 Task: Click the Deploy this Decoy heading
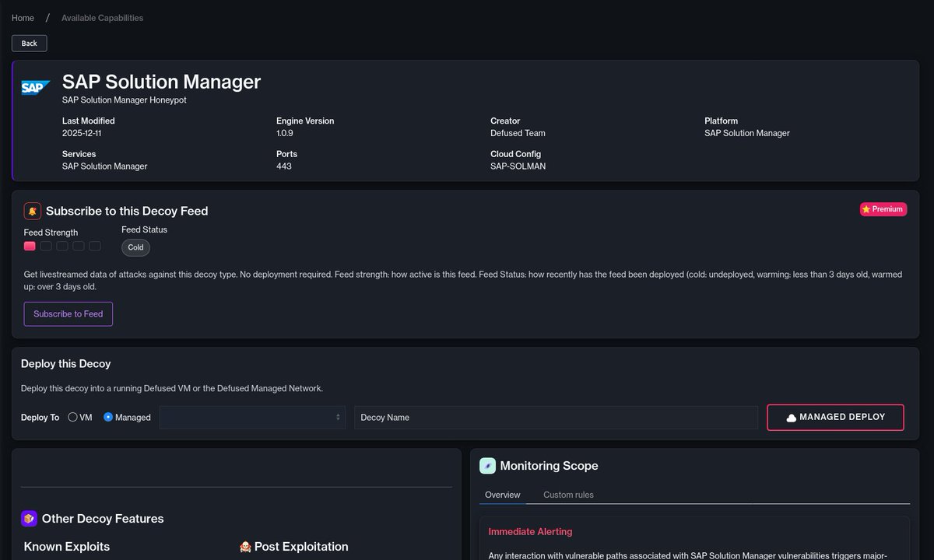coord(66,364)
